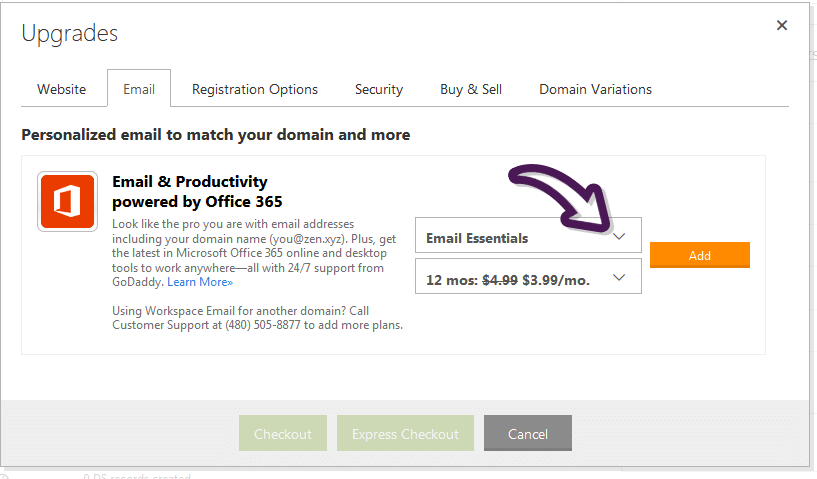Select the Email tab
The image size is (817, 479).
tap(139, 89)
